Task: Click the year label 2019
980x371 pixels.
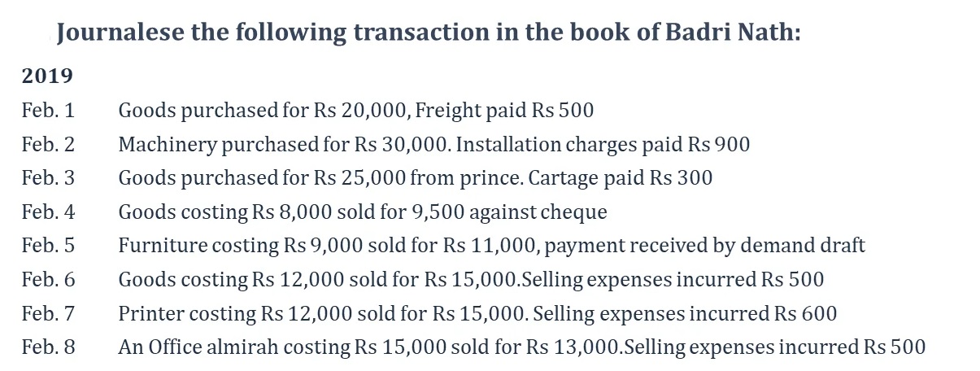Action: pyautogui.click(x=47, y=76)
